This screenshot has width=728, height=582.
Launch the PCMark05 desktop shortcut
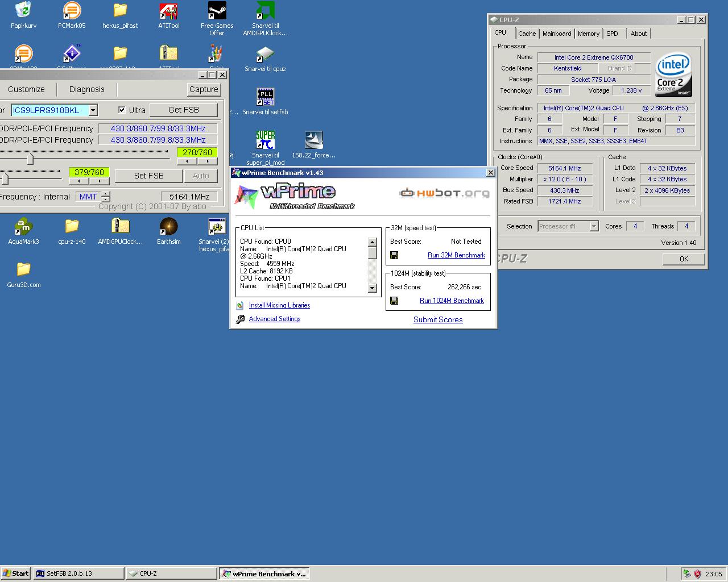click(72, 11)
